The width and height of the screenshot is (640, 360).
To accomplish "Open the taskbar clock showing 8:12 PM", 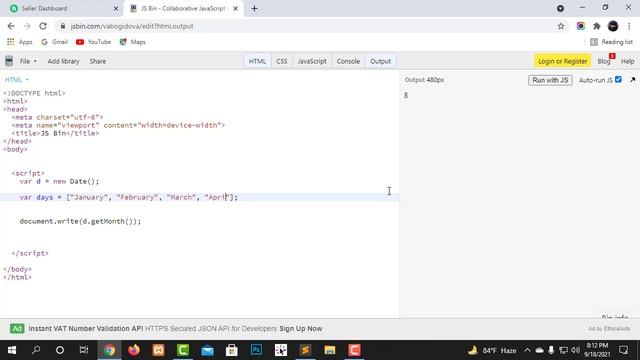I will [x=597, y=350].
